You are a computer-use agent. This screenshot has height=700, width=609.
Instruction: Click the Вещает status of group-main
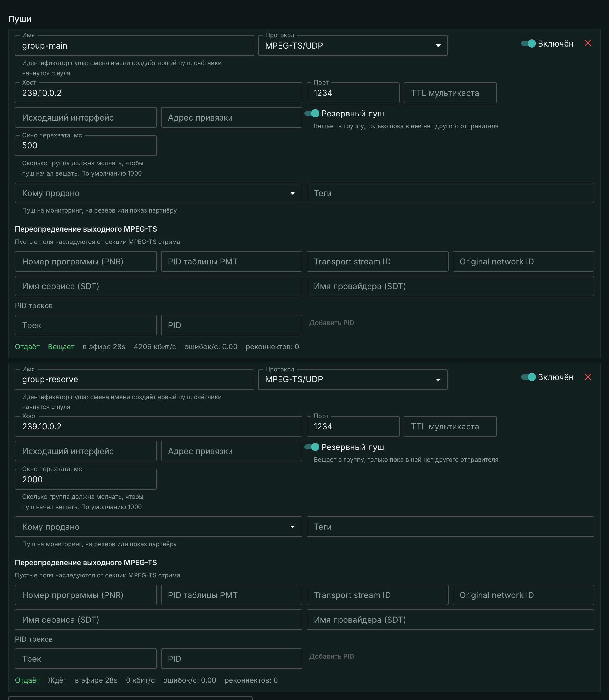61,347
